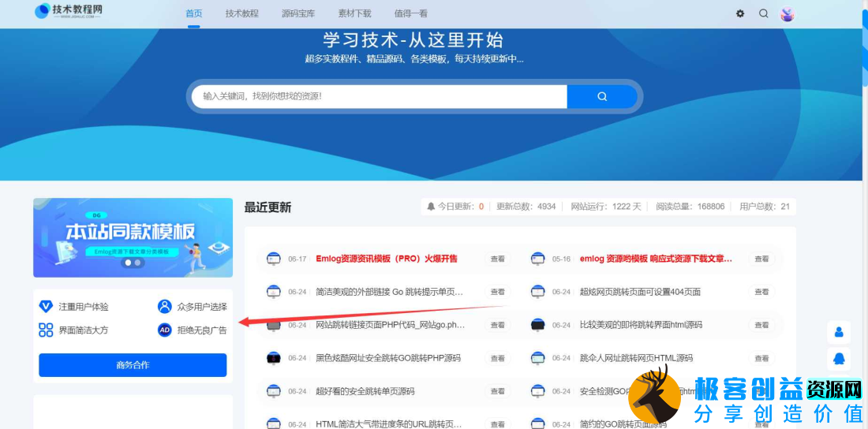Click the blue search submit button
The height and width of the screenshot is (429, 868).
tap(602, 96)
